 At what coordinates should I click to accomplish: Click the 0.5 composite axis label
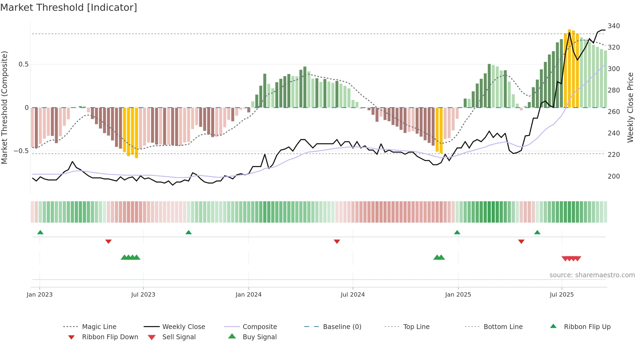pyautogui.click(x=24, y=64)
